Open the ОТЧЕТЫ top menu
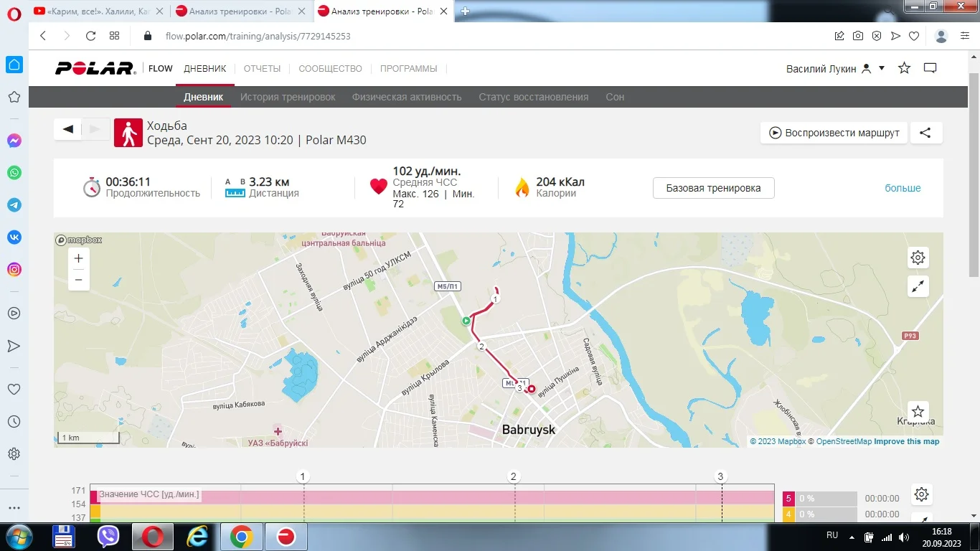 (262, 68)
